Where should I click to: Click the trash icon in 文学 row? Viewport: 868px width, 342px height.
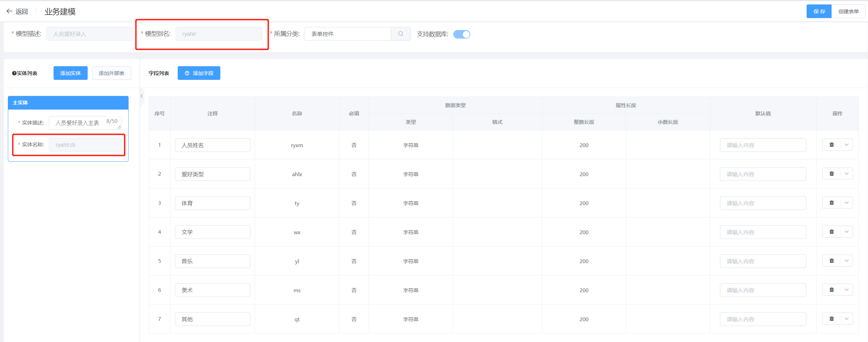coord(832,232)
